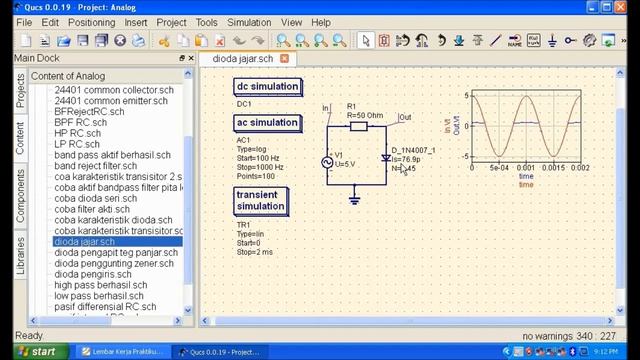The image size is (640, 360).
Task: Create a new text document
Action: [x=44, y=40]
